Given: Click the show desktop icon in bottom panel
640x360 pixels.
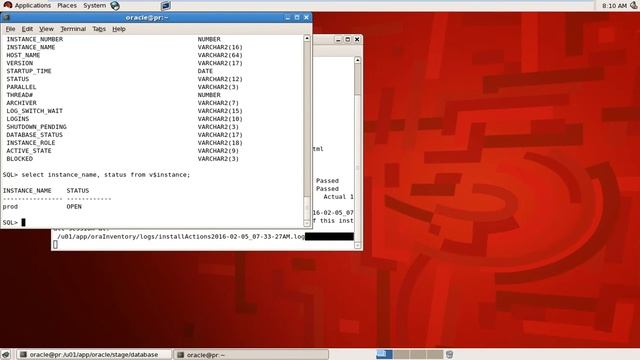Looking at the screenshot, I should 6,354.
